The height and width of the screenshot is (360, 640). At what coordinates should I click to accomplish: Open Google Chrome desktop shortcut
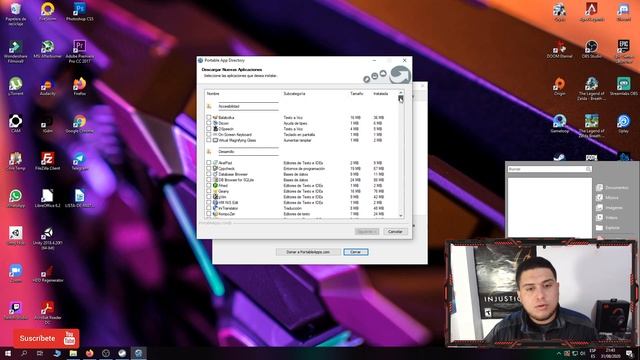pos(80,123)
